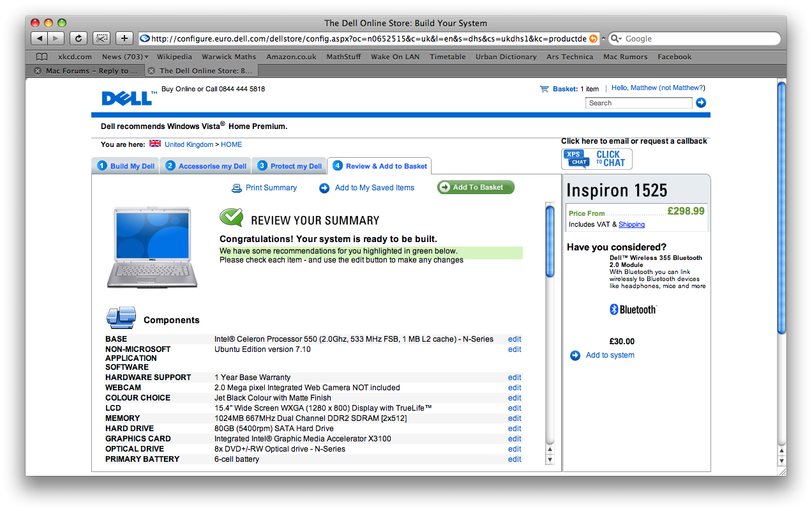Screen dimensions: 812x511
Task: Switch to Accessorise my Dell tab
Action: click(x=206, y=166)
